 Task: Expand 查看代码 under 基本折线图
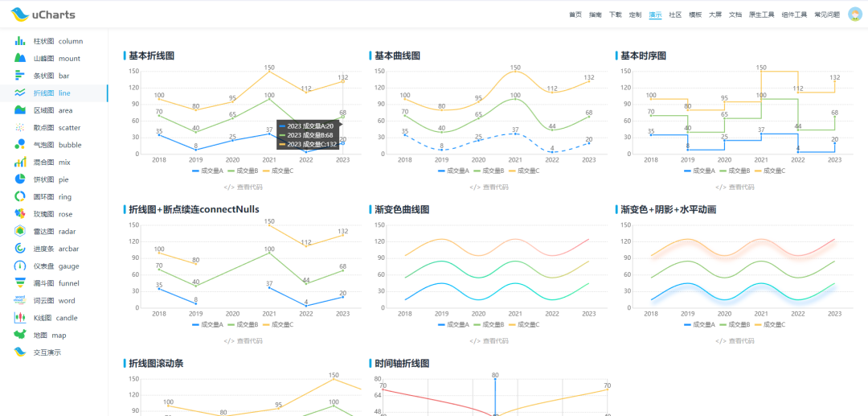point(242,187)
